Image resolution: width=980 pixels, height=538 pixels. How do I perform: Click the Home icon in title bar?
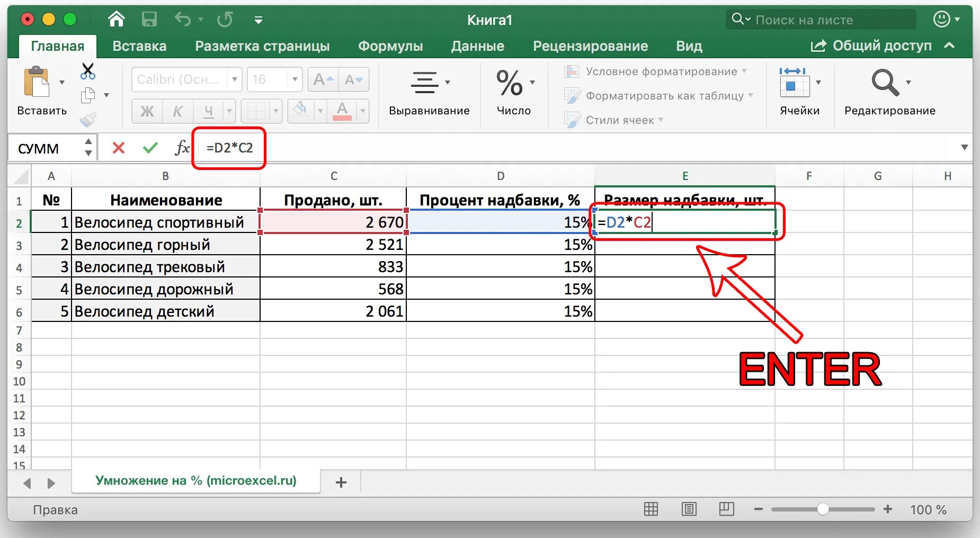pos(116,20)
